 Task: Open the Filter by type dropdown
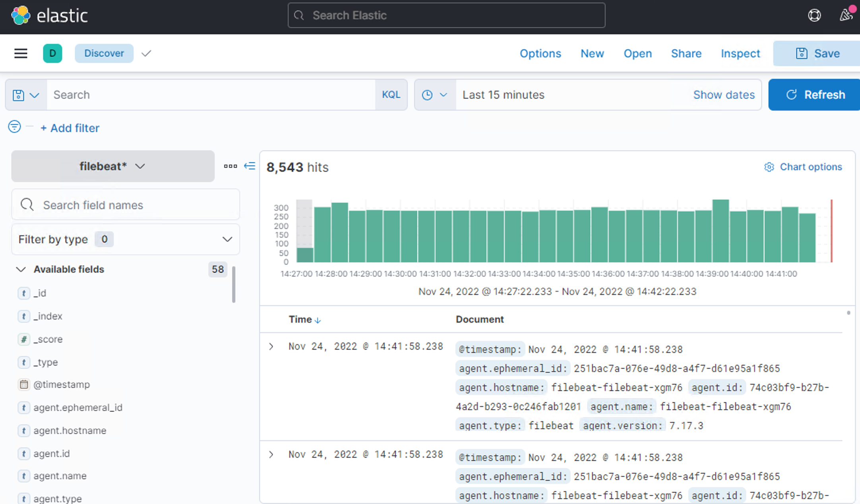[125, 239]
